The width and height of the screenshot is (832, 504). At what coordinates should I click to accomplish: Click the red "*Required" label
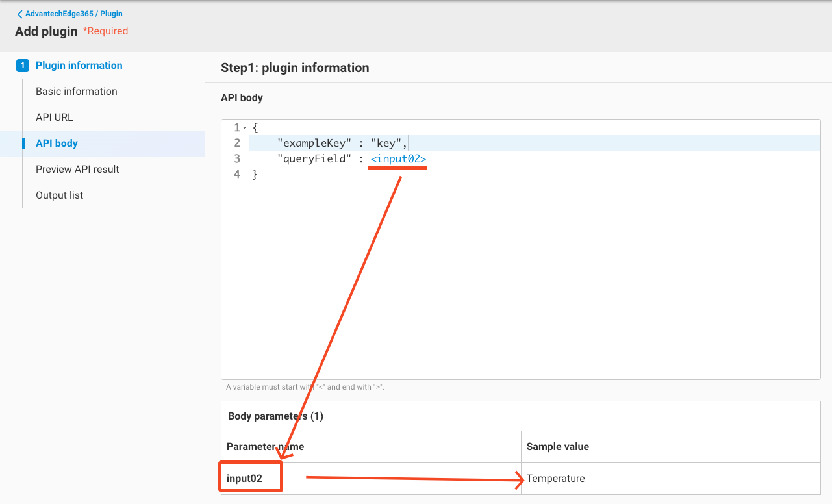click(x=105, y=31)
